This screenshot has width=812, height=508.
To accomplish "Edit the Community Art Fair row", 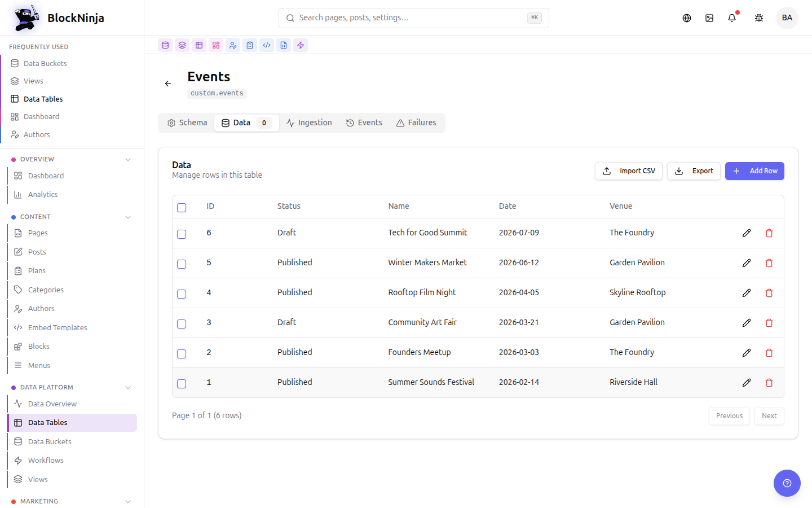I will [747, 323].
